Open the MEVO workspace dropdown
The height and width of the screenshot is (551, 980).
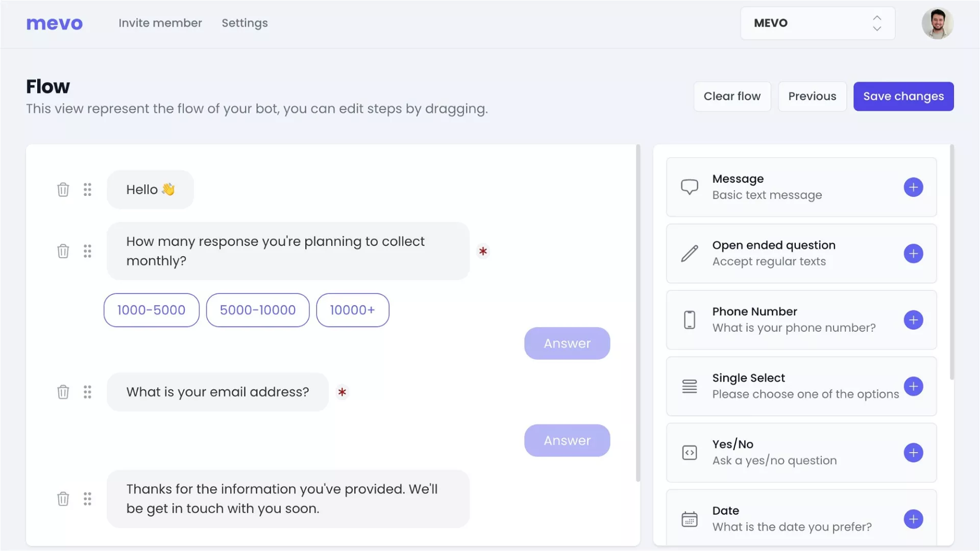tap(817, 23)
